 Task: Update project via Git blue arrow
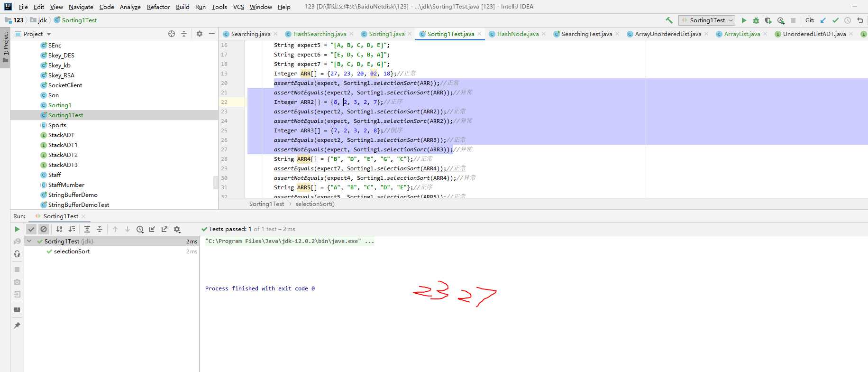823,20
